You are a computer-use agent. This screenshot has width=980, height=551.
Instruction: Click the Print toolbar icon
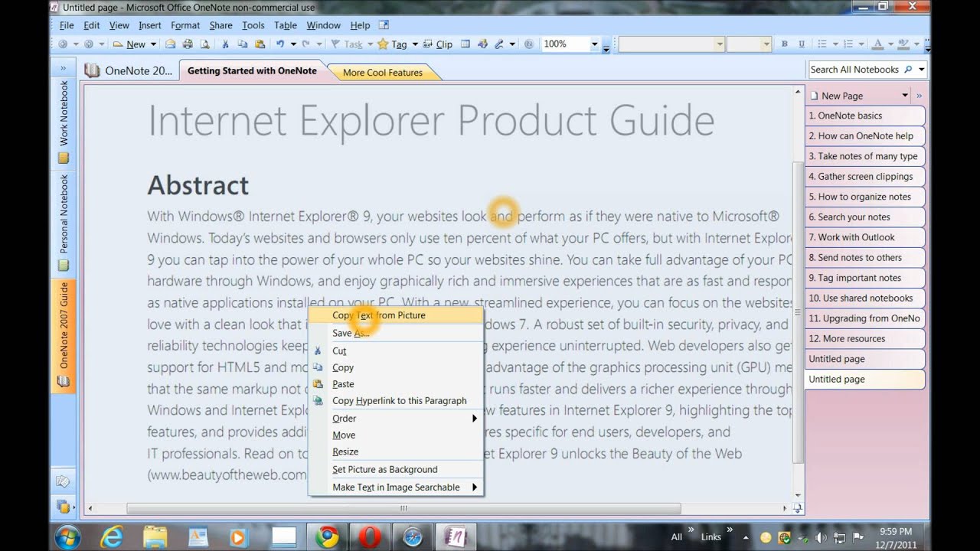point(187,44)
